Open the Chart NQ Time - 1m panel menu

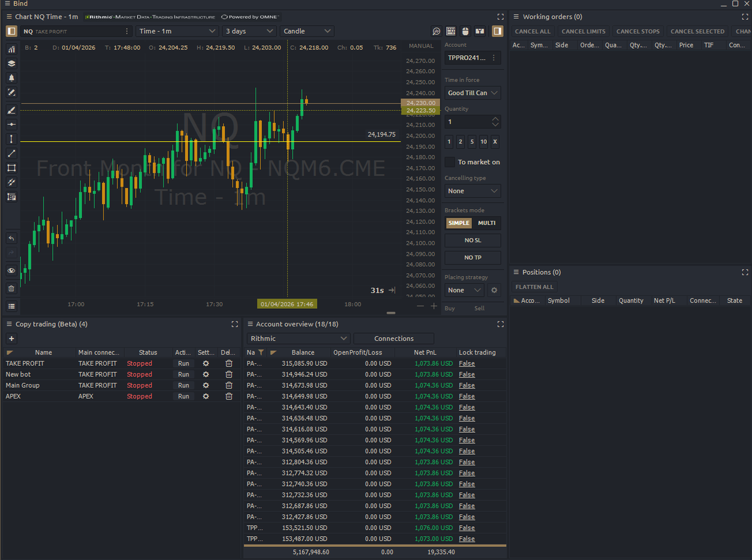click(x=8, y=17)
